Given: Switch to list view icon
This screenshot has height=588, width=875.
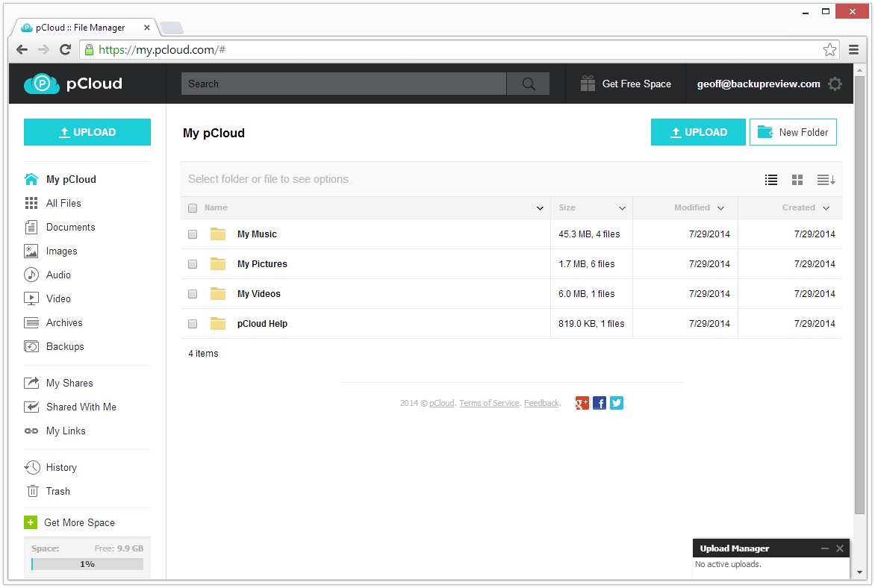Looking at the screenshot, I should tap(771, 180).
